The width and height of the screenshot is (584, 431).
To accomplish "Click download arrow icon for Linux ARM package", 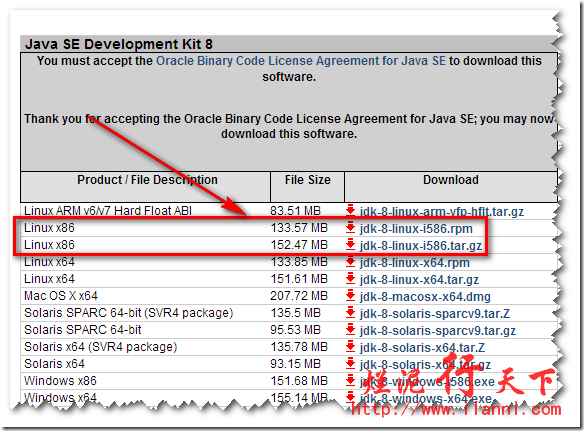I will [x=350, y=210].
